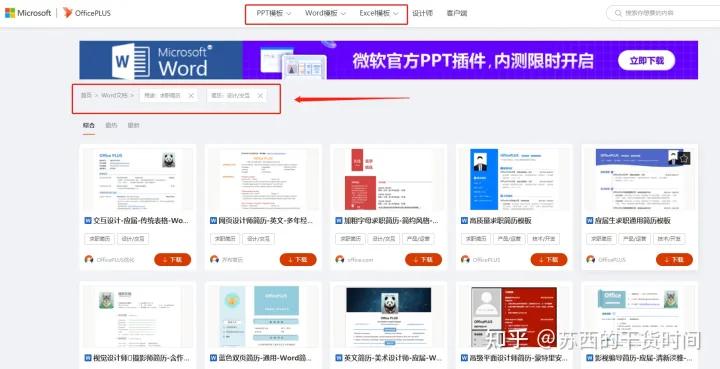
Task: Download the 网页设计师简历-英文 template
Action: click(298, 259)
